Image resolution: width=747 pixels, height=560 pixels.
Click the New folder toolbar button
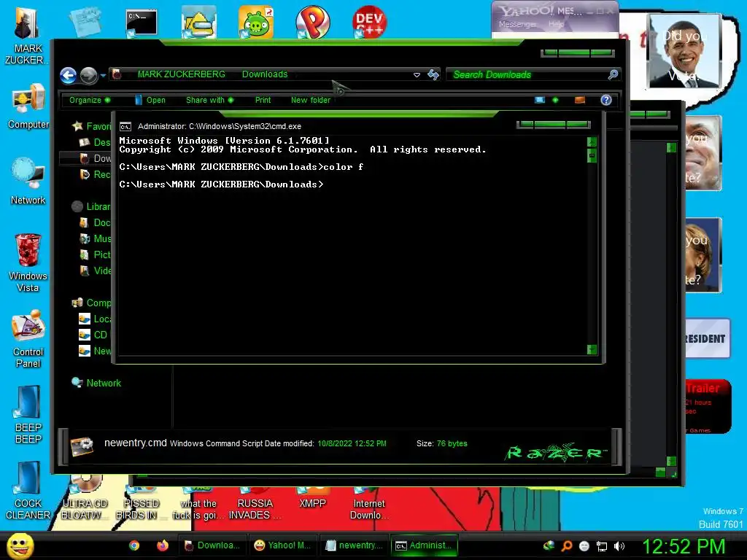(311, 100)
